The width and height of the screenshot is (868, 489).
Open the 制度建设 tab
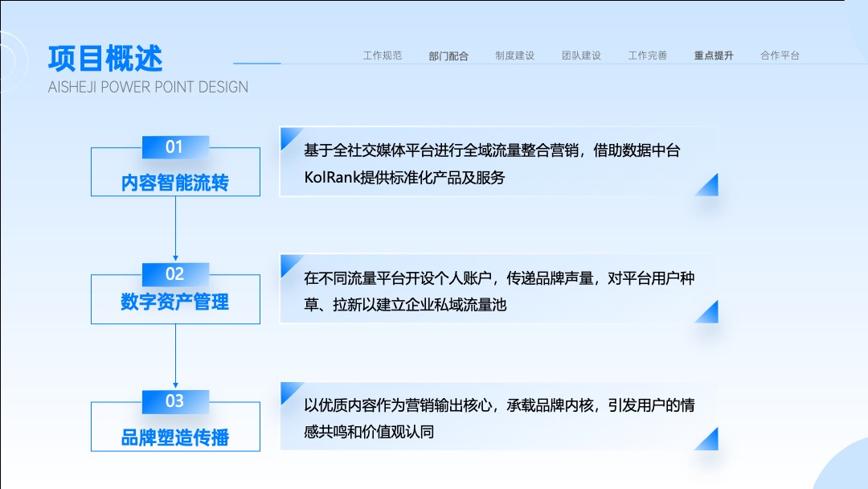click(x=515, y=55)
